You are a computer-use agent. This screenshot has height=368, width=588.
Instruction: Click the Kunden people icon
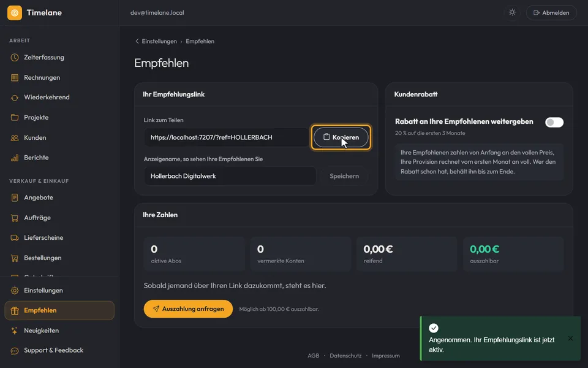(15, 138)
